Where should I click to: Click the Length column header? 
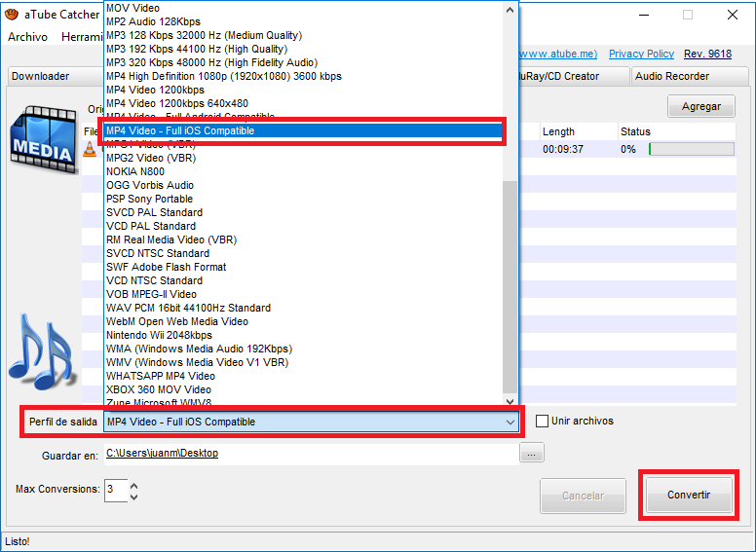click(579, 131)
